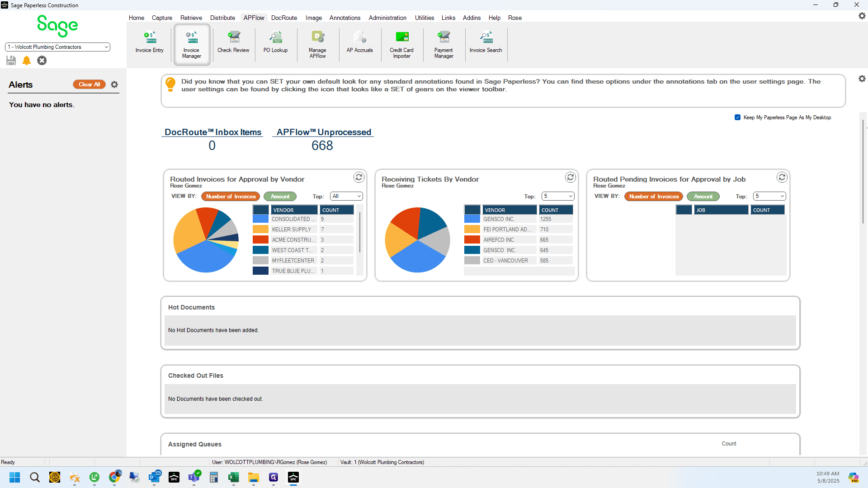868x488 pixels.
Task: Open the Rose menu
Action: [515, 18]
